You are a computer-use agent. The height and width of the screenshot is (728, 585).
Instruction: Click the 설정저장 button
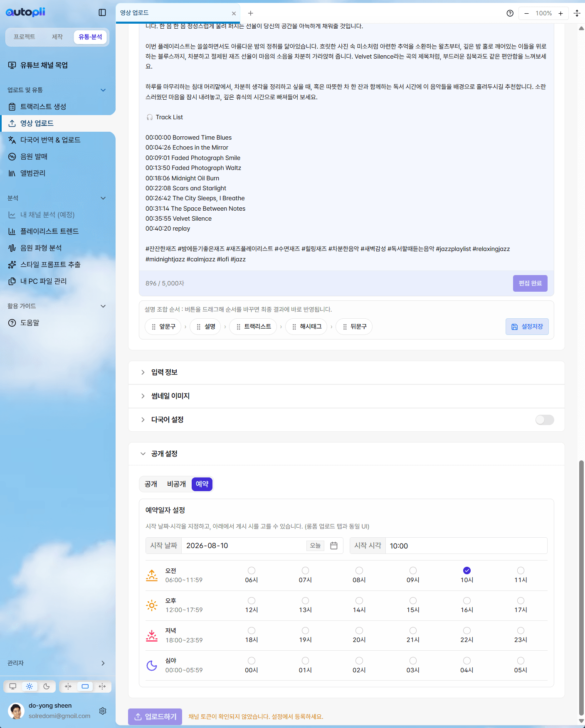527,327
